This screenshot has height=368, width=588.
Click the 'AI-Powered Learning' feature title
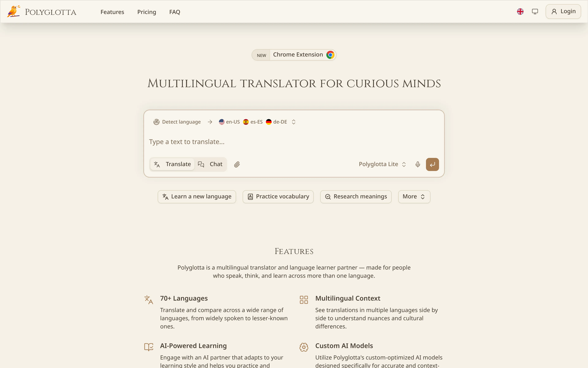coord(193,346)
